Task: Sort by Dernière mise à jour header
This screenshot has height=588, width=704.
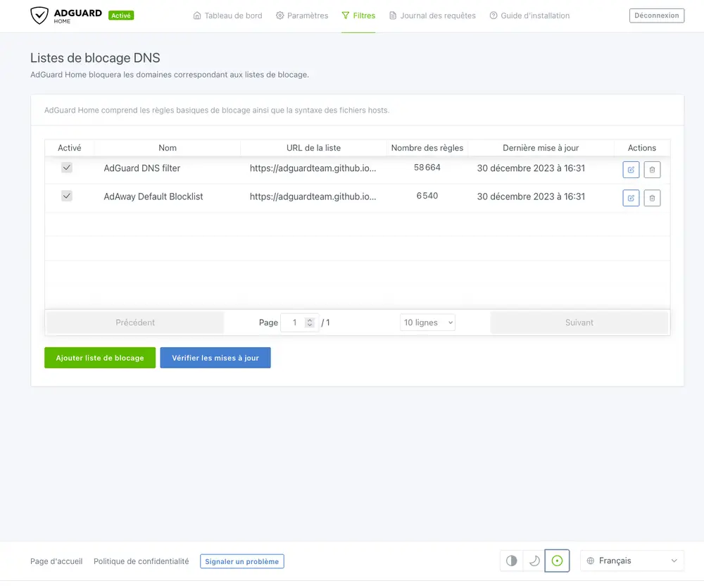Action: point(541,148)
